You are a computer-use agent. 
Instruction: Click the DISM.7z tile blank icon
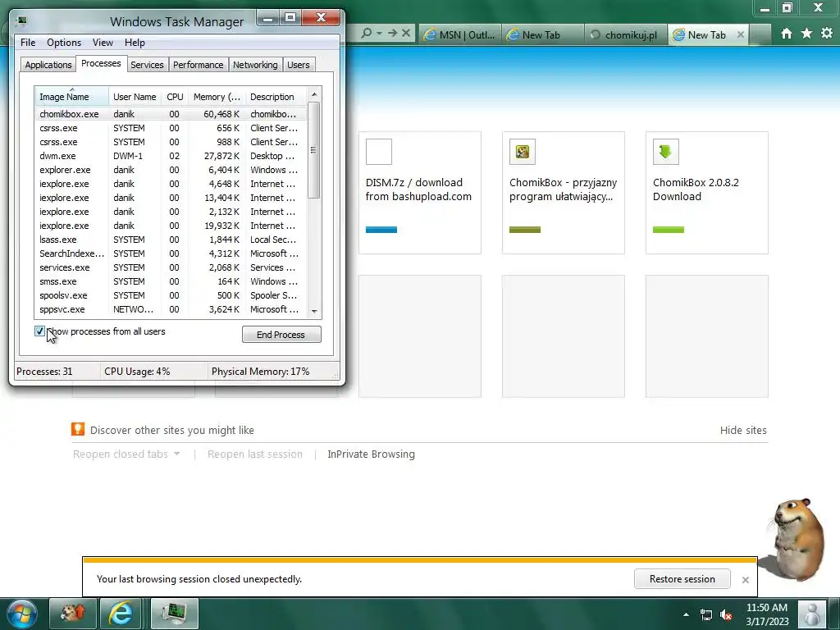tap(379, 152)
